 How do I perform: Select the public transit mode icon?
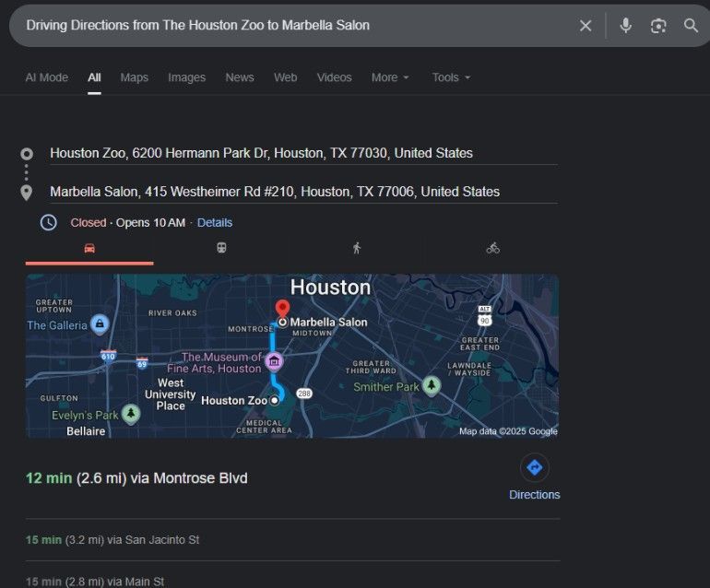coord(221,248)
